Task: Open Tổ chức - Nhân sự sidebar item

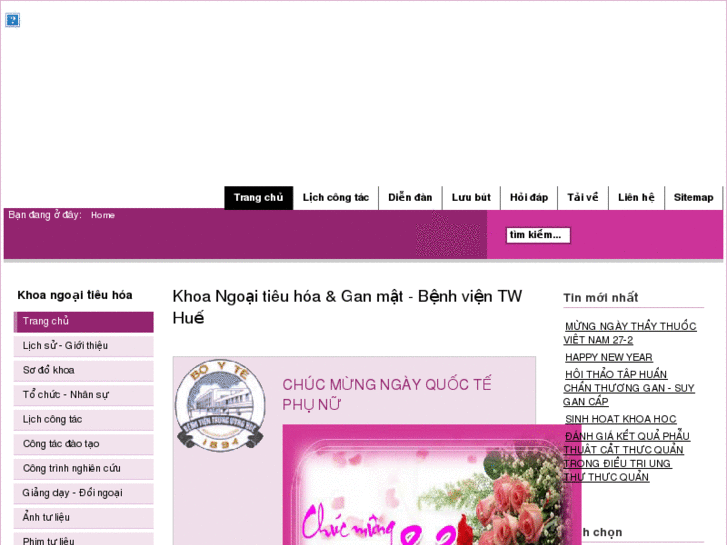Action: point(83,395)
